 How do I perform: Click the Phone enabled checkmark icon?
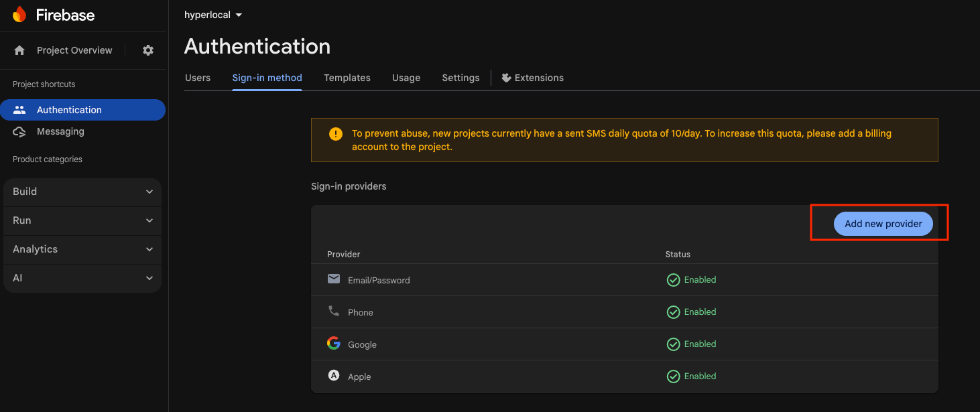tap(673, 312)
